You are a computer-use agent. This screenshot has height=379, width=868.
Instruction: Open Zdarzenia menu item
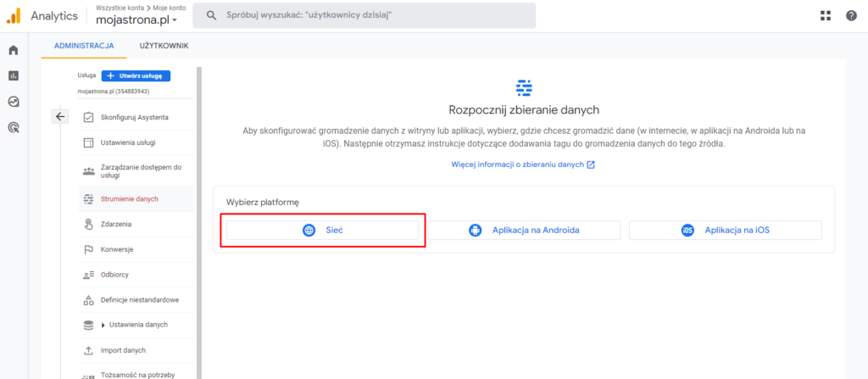tap(136, 225)
